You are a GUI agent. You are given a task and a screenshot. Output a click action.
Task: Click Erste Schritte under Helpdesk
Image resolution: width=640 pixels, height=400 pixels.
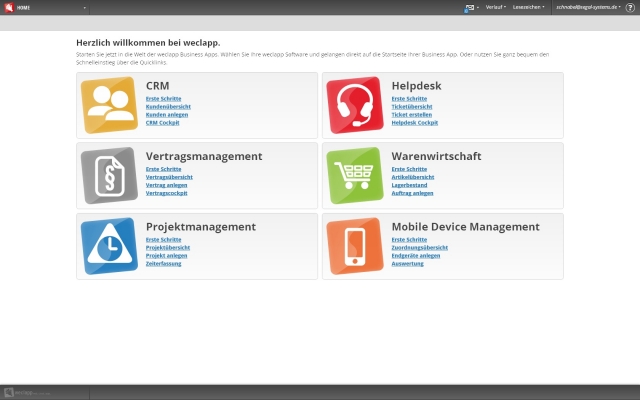click(x=409, y=99)
